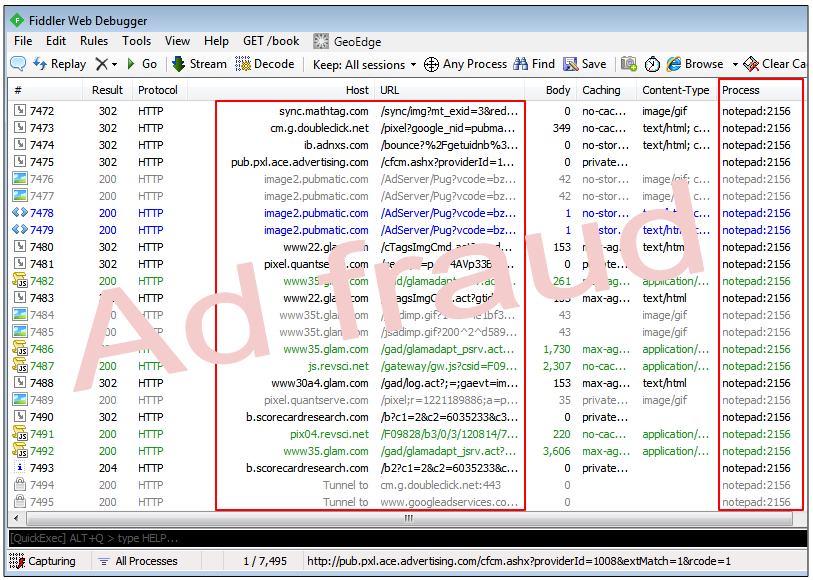Toggle Capturing in the status bar
The height and width of the screenshot is (580, 813).
(44, 561)
